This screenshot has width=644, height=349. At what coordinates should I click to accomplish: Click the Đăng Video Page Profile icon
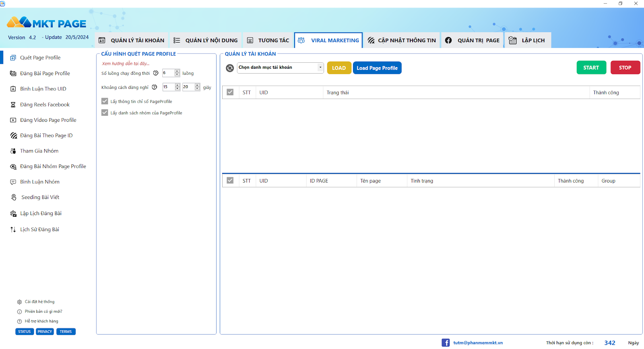13,120
